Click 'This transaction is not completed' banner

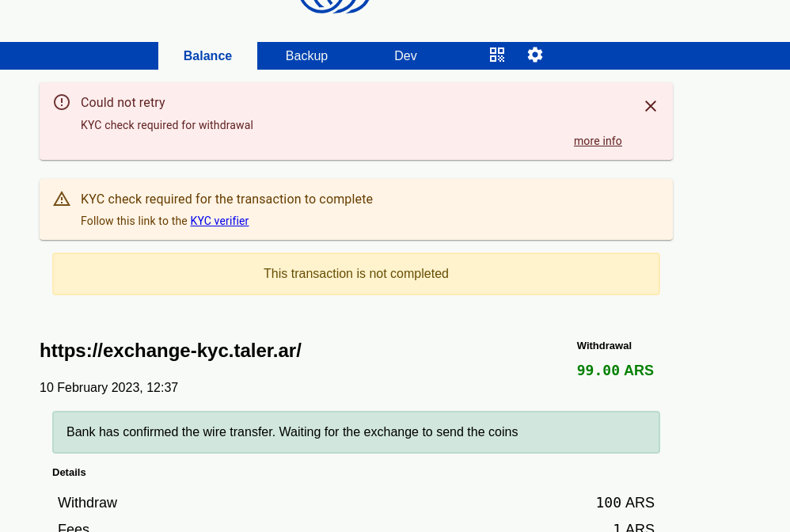click(x=356, y=274)
